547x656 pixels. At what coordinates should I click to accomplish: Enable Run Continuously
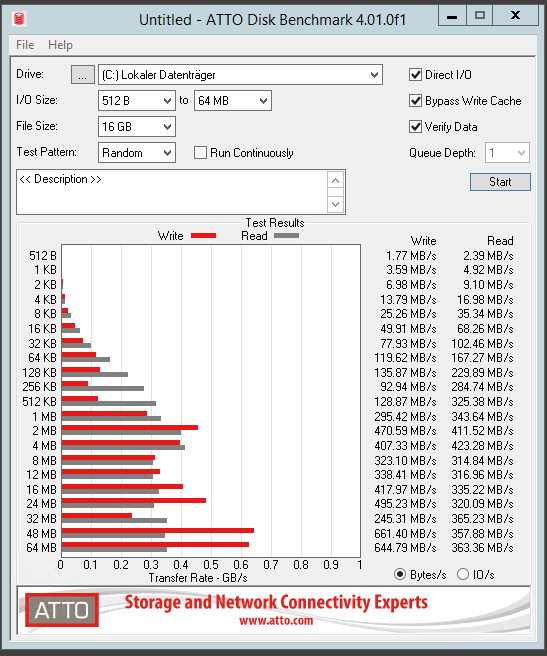[200, 153]
